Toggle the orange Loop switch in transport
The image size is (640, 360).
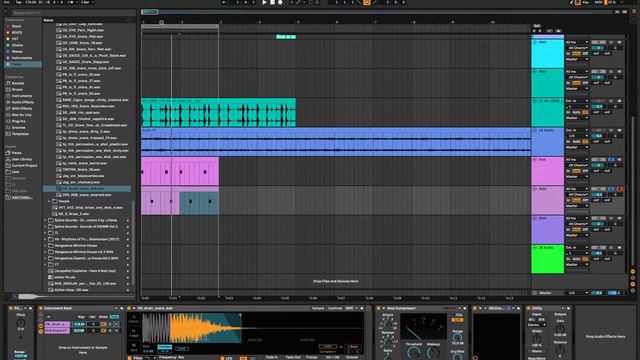[x=367, y=2]
